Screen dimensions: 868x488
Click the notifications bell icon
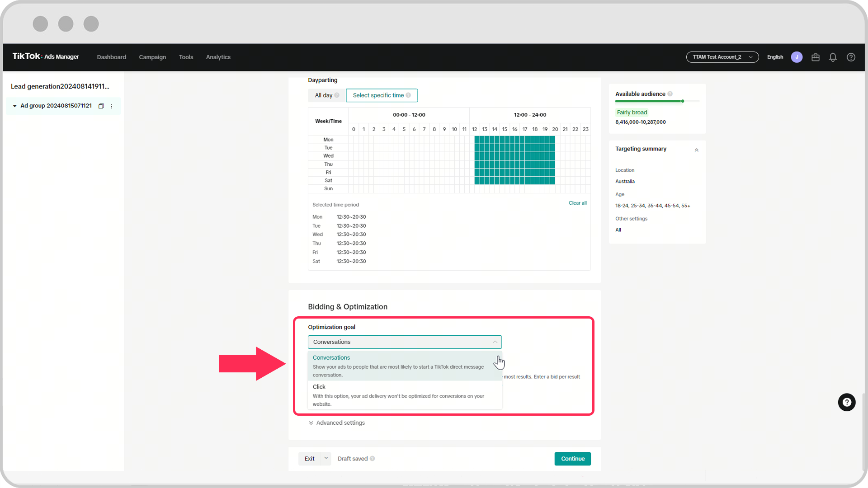pyautogui.click(x=834, y=56)
